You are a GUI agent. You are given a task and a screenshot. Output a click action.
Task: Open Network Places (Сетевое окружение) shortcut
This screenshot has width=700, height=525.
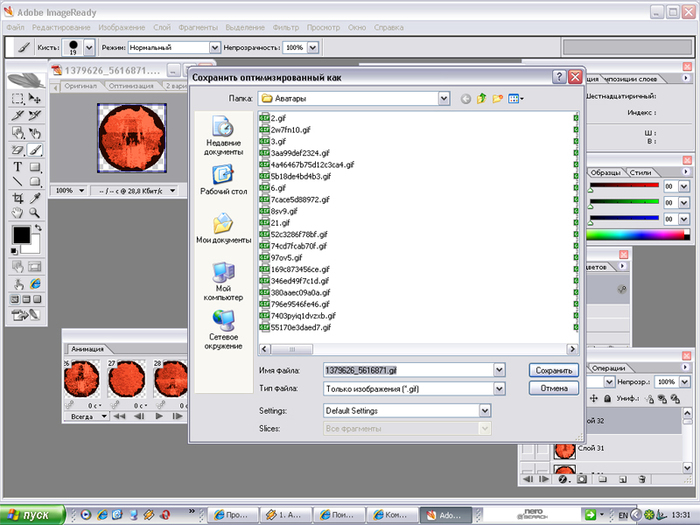click(223, 329)
